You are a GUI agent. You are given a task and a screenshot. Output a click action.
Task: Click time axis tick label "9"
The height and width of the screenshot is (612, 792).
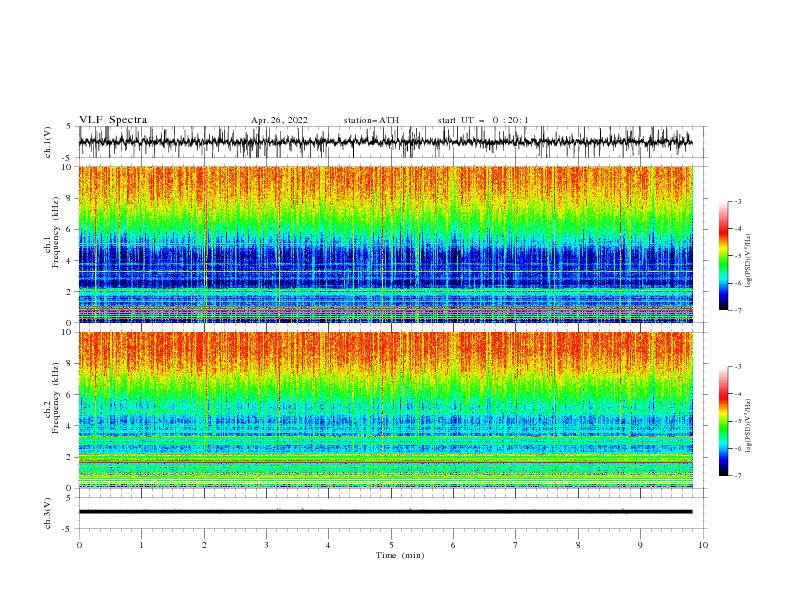point(640,545)
